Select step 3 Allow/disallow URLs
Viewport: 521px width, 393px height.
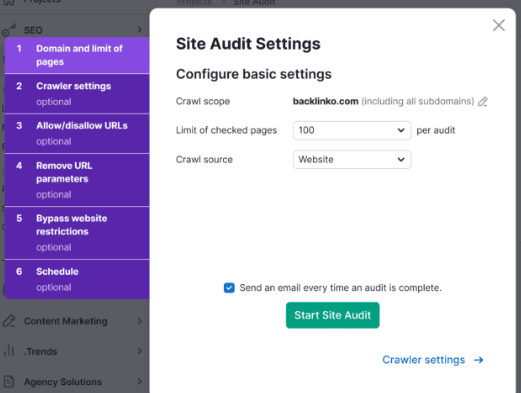click(77, 133)
